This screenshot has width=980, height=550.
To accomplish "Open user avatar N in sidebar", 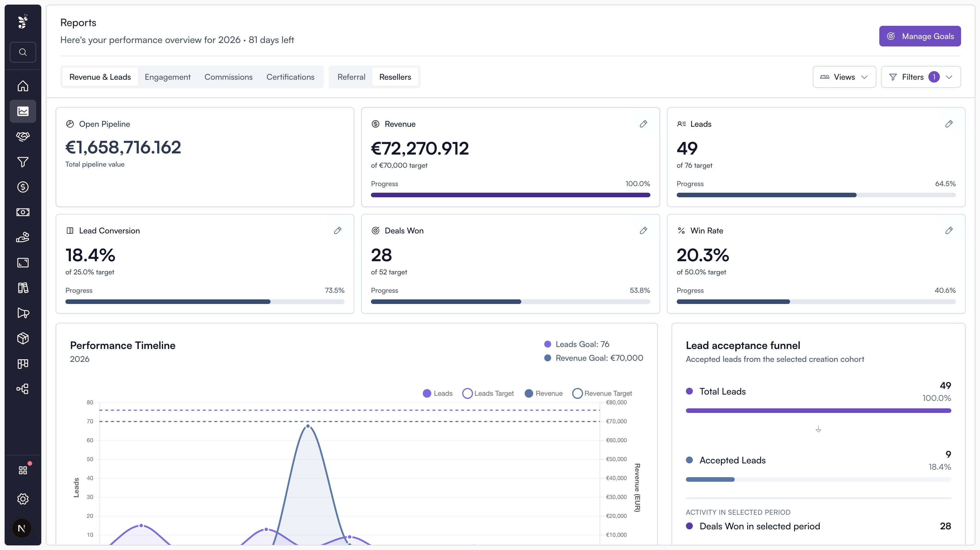I will click(x=22, y=528).
